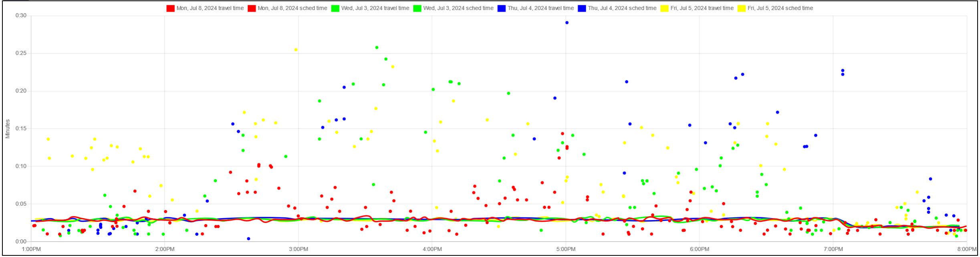Click the 'Minutes' y-axis title
Image resolution: width=980 pixels, height=257 pixels.
coord(8,129)
